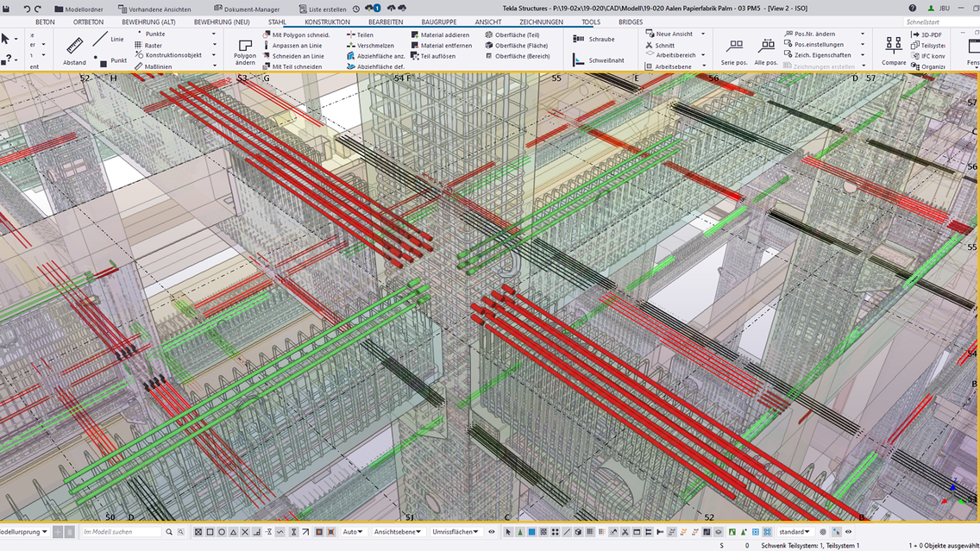
Task: Toggle the circle snap switch
Action: [222, 532]
